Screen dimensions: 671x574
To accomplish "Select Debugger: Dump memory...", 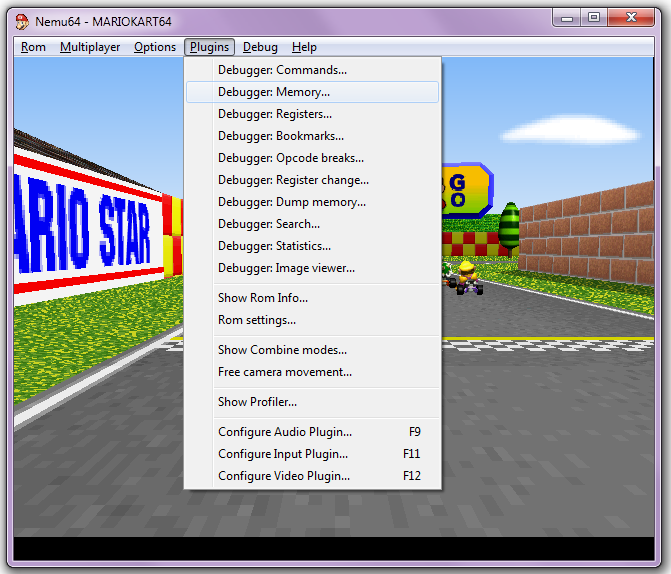I will point(312,202).
